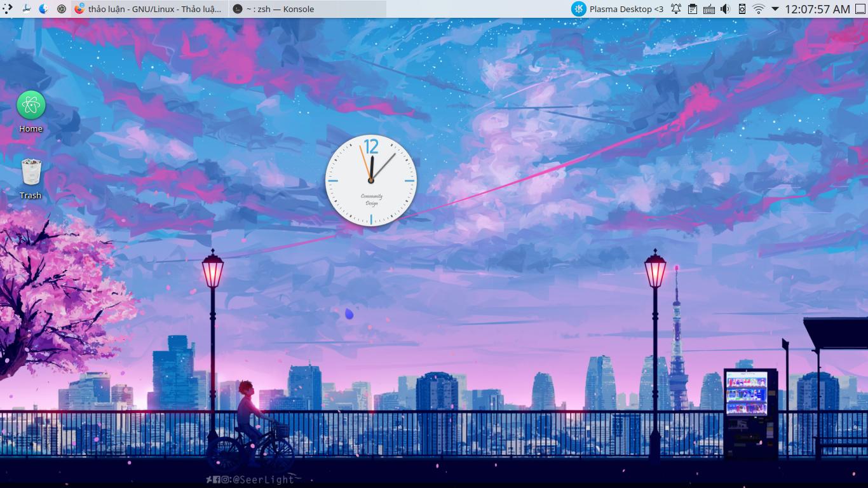Open the clipboard manager tray icon
This screenshot has height=488, width=868.
click(693, 9)
